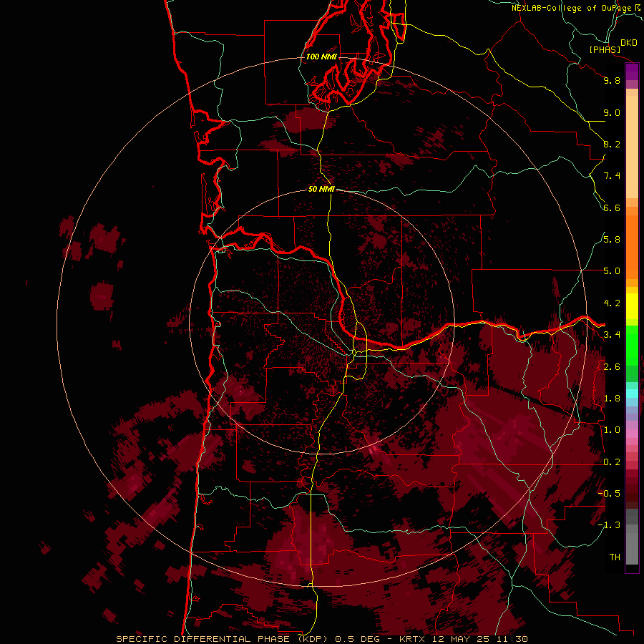Viewport: 644px width, 644px height.
Task: Click the 100 NMI range ring label
Action: pos(321,57)
